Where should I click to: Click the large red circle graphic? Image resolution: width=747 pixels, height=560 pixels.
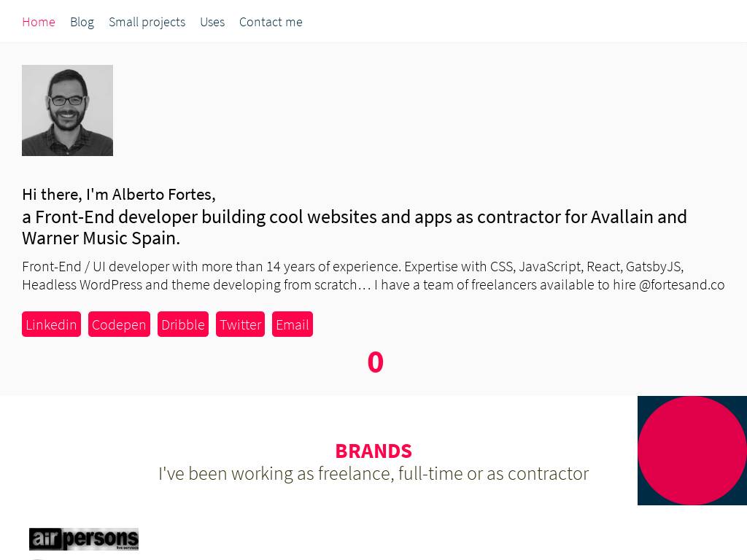click(x=692, y=451)
